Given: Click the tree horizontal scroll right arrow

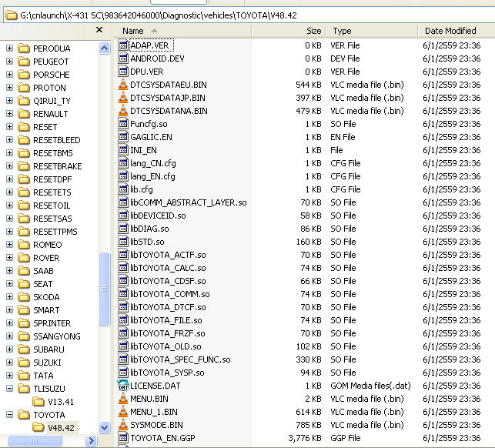Looking at the screenshot, I should coord(91,440).
